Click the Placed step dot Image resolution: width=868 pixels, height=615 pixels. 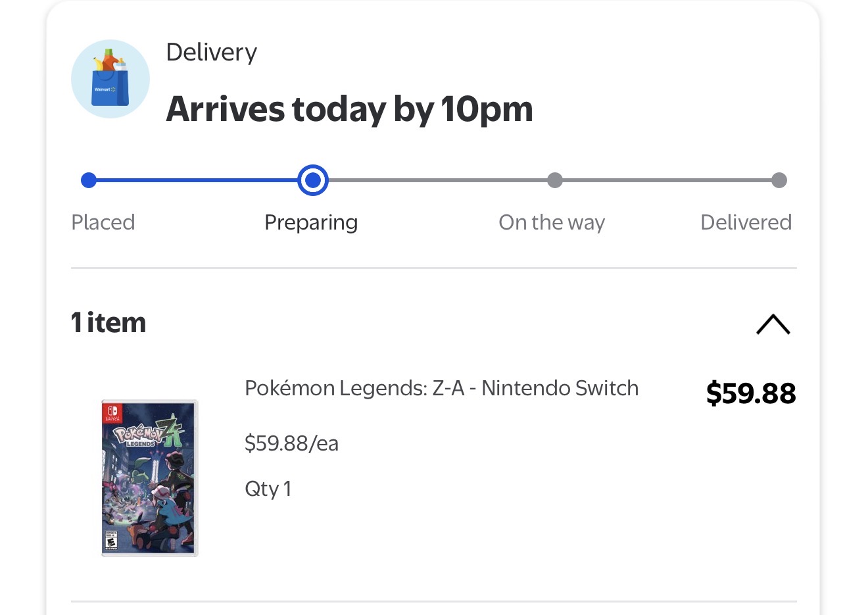tap(89, 180)
